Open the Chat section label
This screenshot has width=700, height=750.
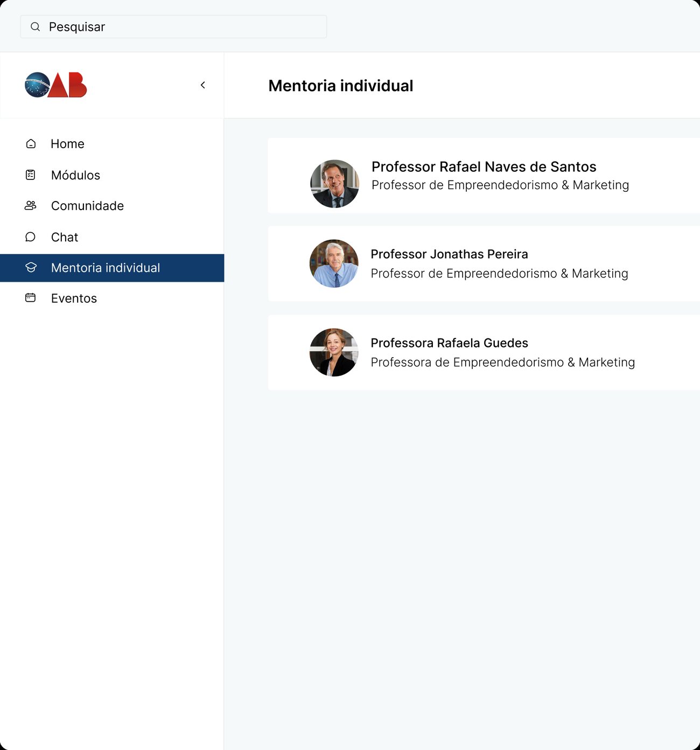[x=65, y=237]
